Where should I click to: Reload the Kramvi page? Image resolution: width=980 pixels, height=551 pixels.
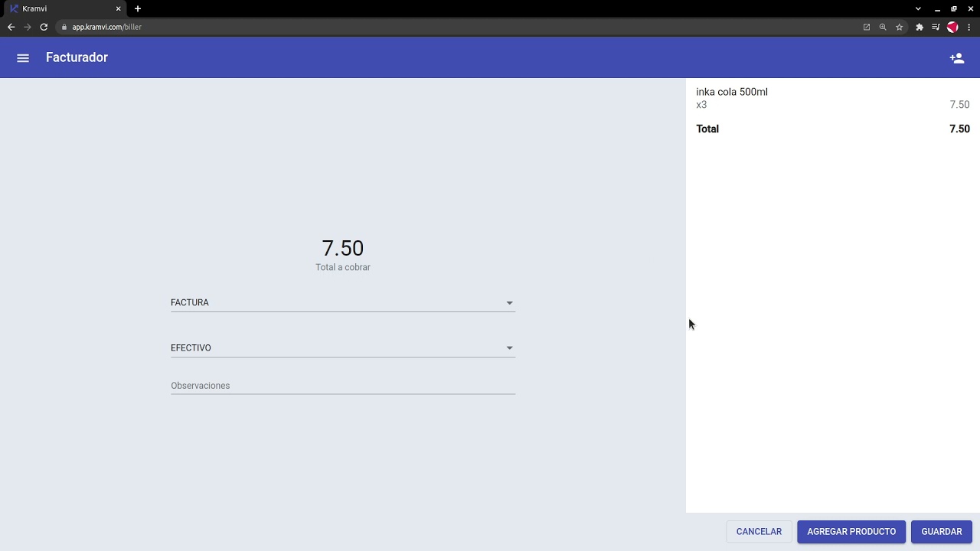[44, 27]
